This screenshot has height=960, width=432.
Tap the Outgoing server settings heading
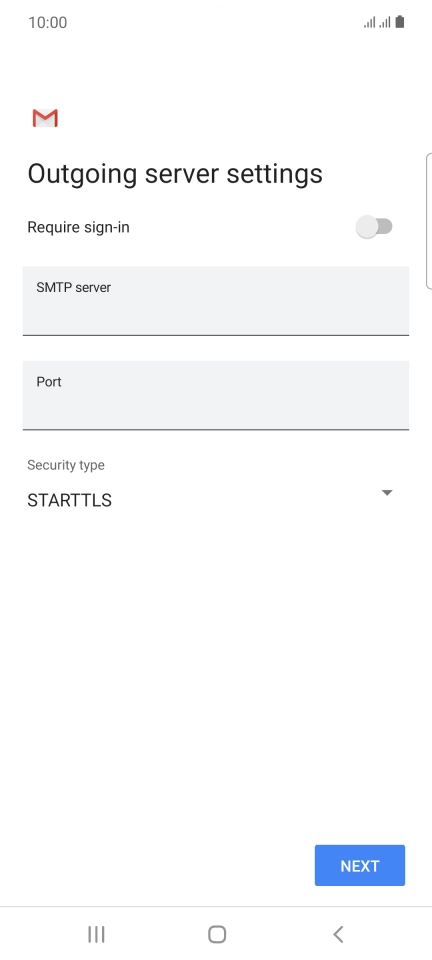click(175, 174)
